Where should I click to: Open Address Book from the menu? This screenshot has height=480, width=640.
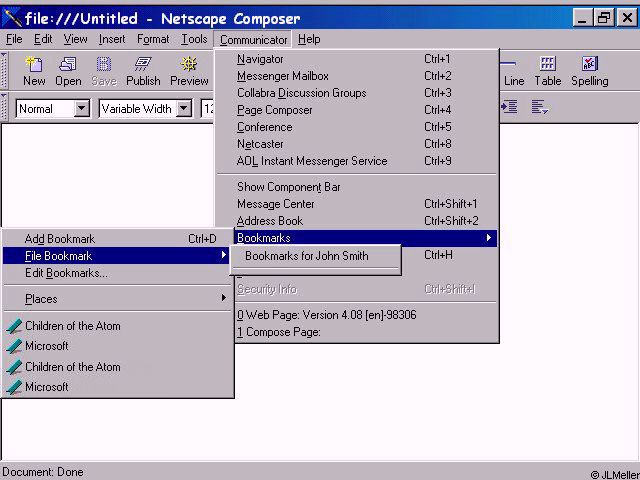[x=357, y=221]
